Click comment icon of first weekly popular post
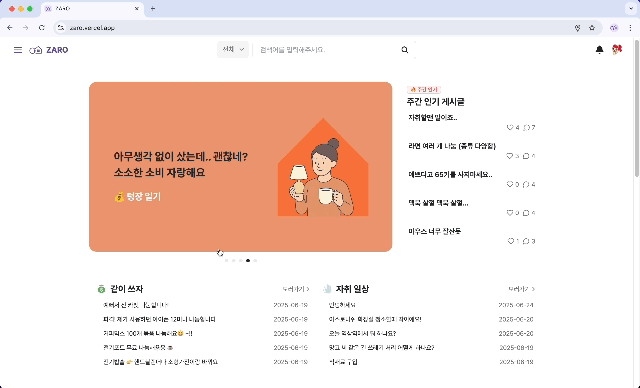Screen dimensions: 640x388 [527, 127]
